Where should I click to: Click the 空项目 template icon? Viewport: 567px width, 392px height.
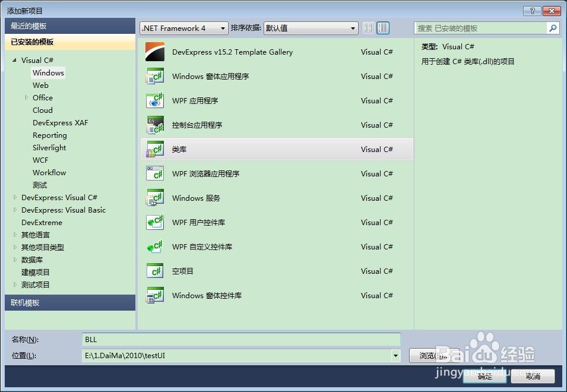pyautogui.click(x=155, y=271)
